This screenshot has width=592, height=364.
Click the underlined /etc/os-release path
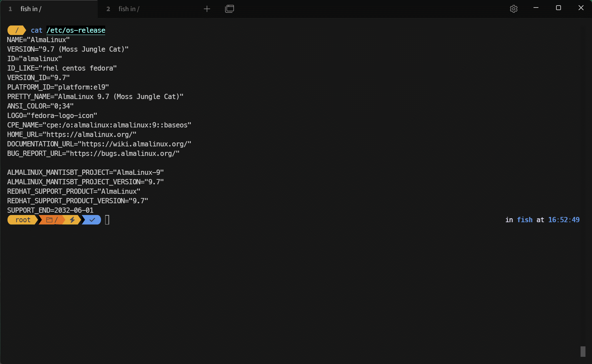click(76, 30)
